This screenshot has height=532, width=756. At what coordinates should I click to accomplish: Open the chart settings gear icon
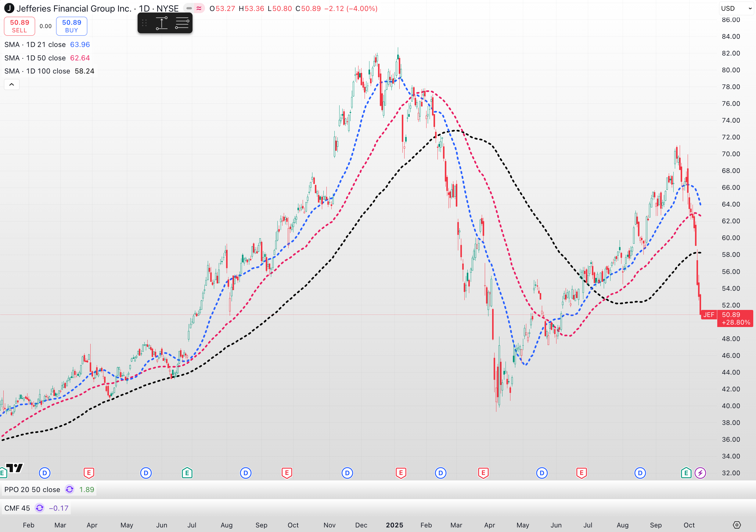[x=737, y=525]
